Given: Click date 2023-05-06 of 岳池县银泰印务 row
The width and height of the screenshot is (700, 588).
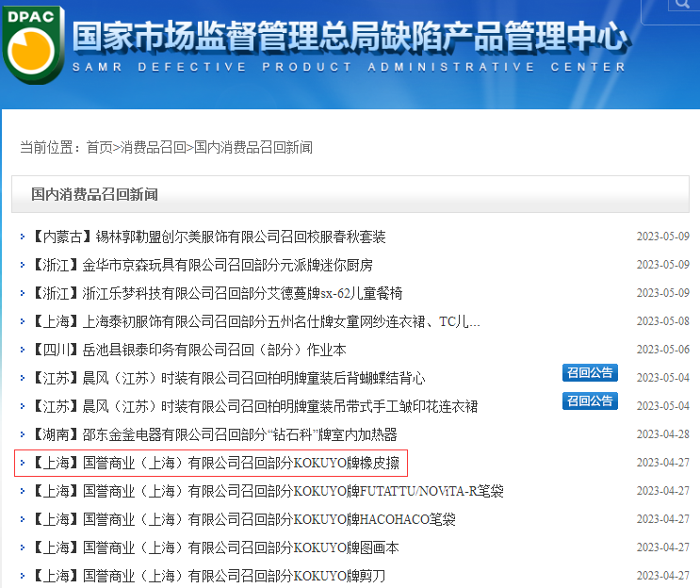Looking at the screenshot, I should click(663, 350).
